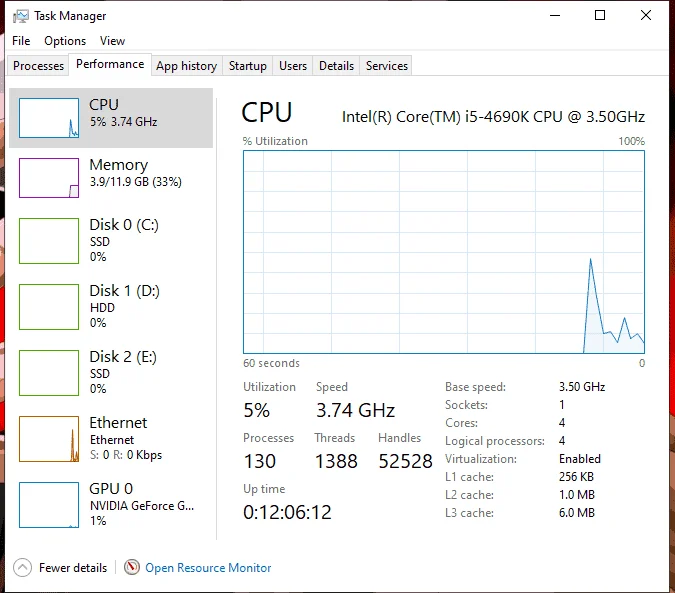
Task: Click the L3 cache 6.0 MB value
Action: tap(576, 513)
